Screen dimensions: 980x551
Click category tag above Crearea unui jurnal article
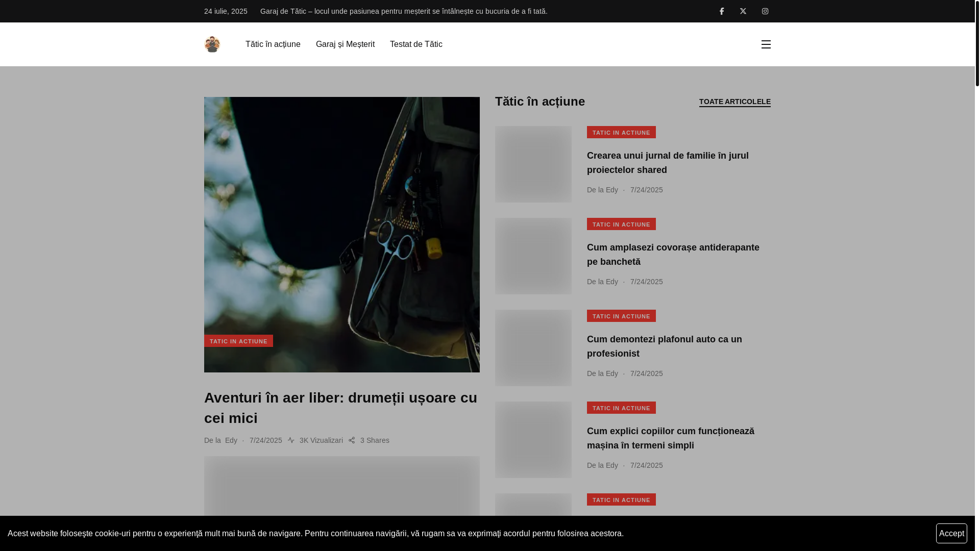(621, 132)
